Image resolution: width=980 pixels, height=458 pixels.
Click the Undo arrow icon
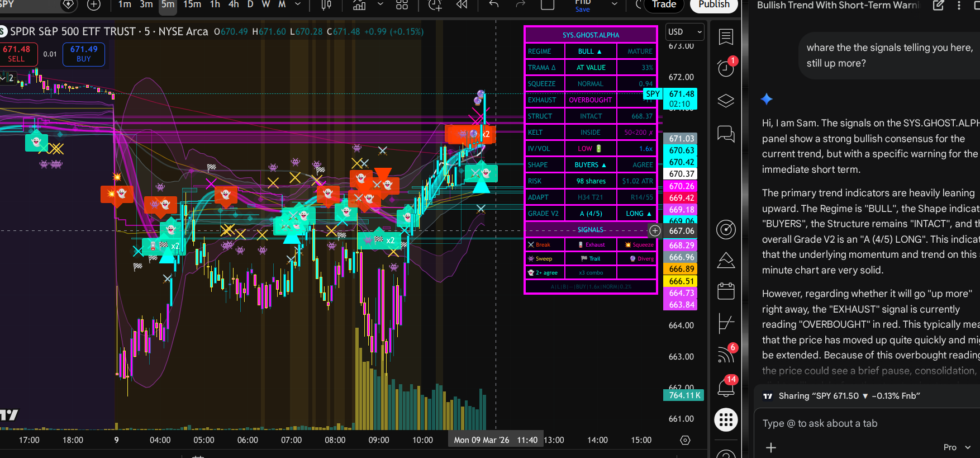[x=493, y=4]
